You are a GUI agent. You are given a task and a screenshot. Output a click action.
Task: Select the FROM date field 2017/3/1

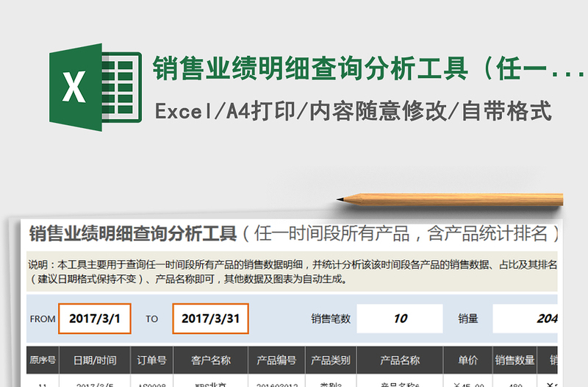pyautogui.click(x=95, y=319)
